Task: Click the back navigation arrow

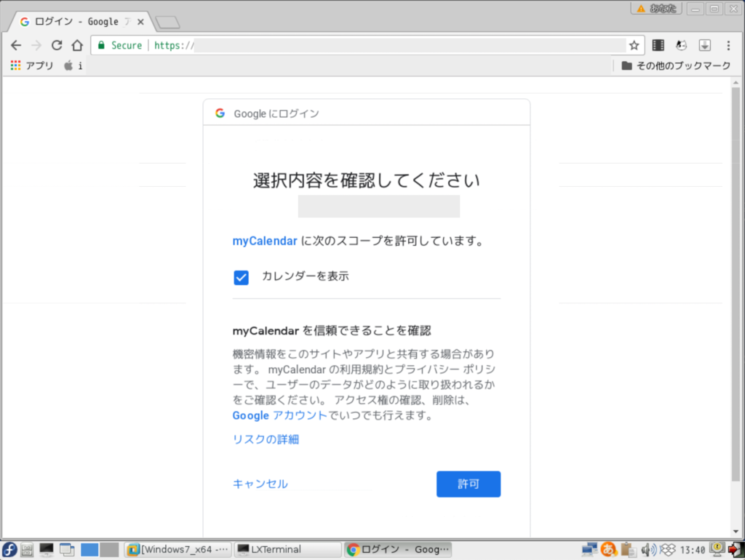Action: click(16, 45)
